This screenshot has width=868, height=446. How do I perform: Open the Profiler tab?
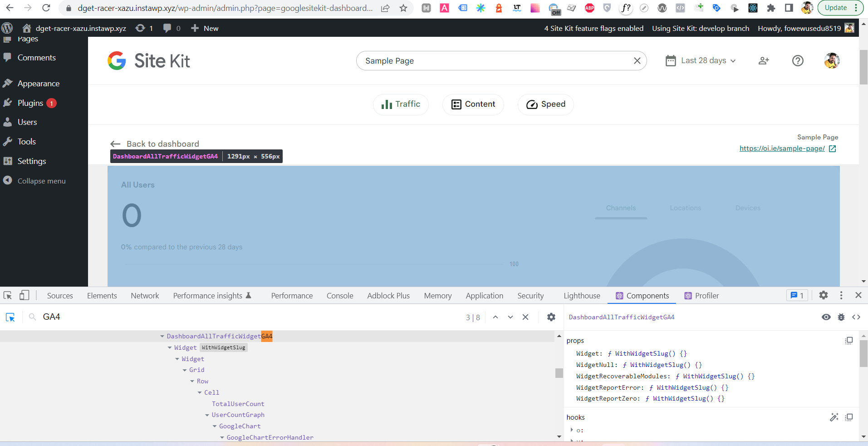point(706,295)
